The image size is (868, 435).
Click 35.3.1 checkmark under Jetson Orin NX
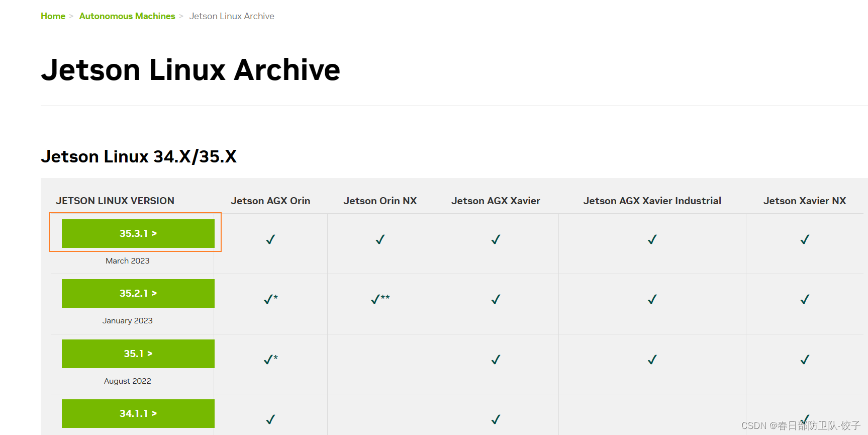click(380, 239)
